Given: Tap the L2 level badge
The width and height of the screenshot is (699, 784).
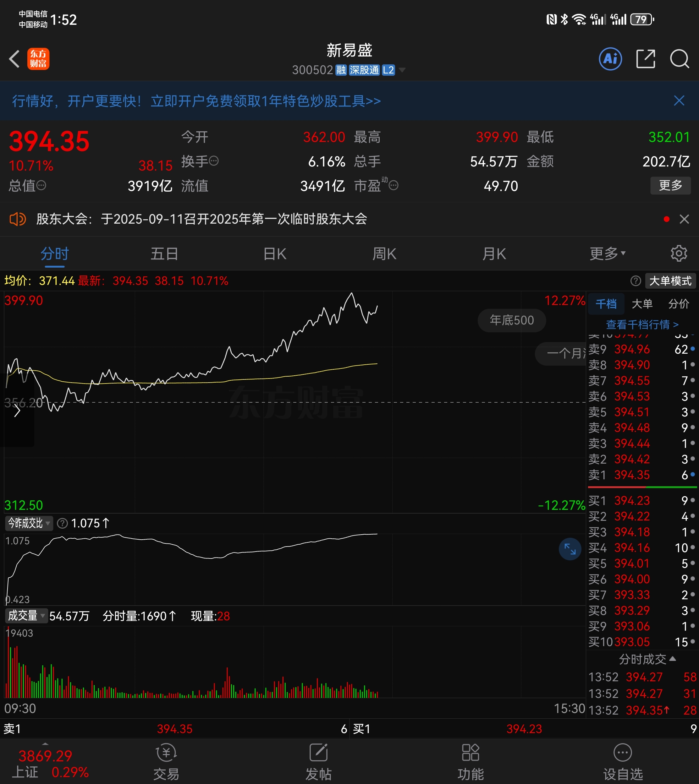Looking at the screenshot, I should point(388,70).
